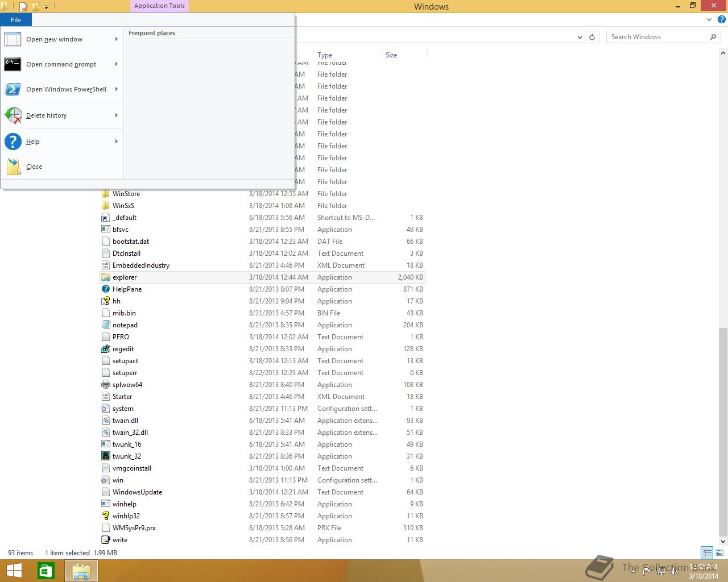Image resolution: width=728 pixels, height=582 pixels.
Task: Open the Store app from the taskbar
Action: (45, 571)
